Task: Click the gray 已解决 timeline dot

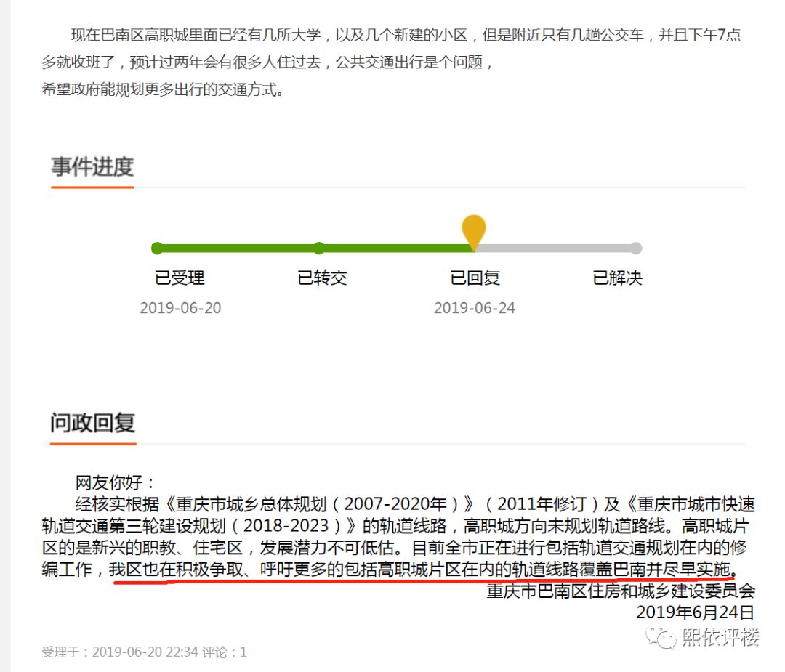Action: click(x=636, y=248)
